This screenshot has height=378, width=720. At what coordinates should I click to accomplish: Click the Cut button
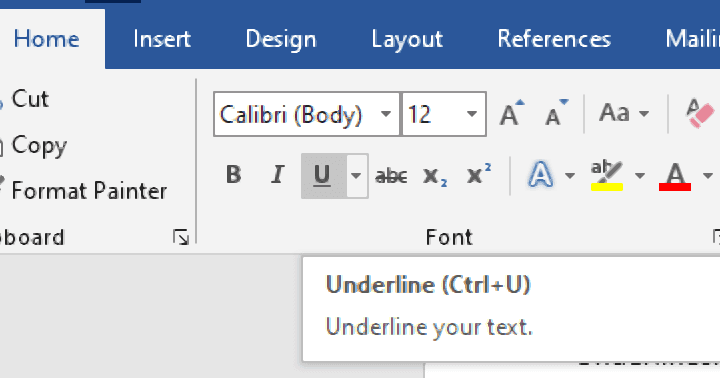(25, 99)
